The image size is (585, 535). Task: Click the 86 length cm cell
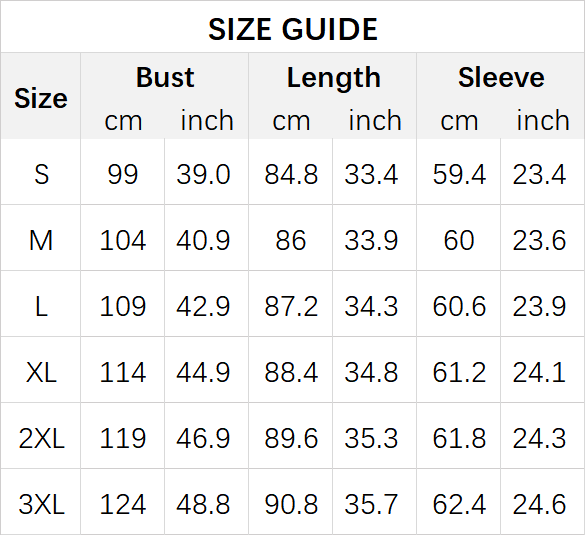291,240
